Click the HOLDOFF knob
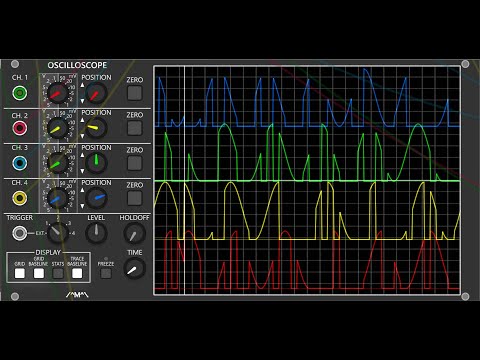Viewport: 480px width, 360px height. (x=135, y=233)
